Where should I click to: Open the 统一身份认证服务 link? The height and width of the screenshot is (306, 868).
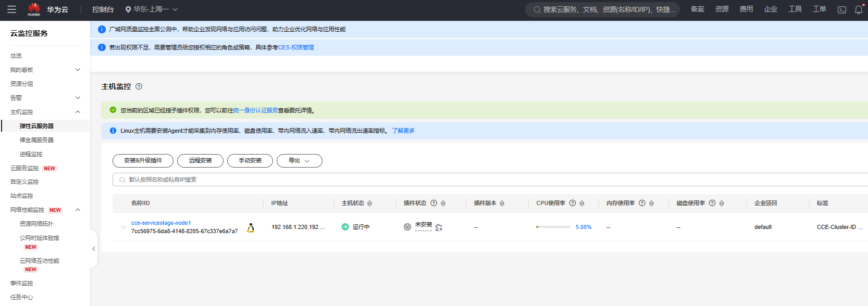point(255,110)
